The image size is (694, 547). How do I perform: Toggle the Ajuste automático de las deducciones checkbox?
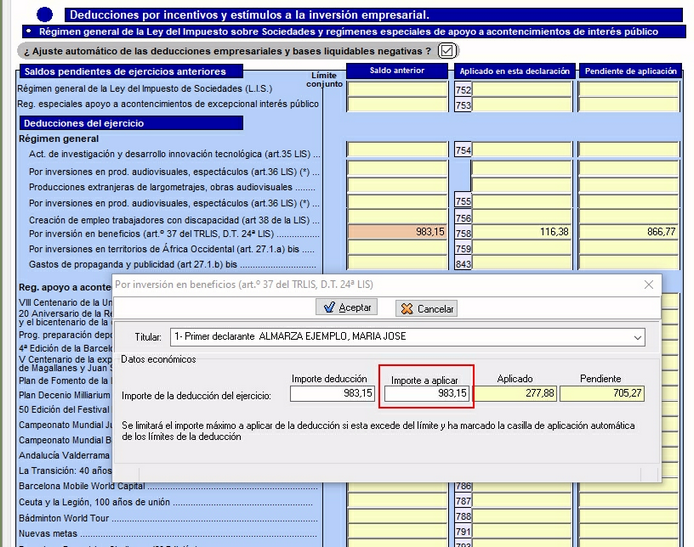click(x=447, y=51)
